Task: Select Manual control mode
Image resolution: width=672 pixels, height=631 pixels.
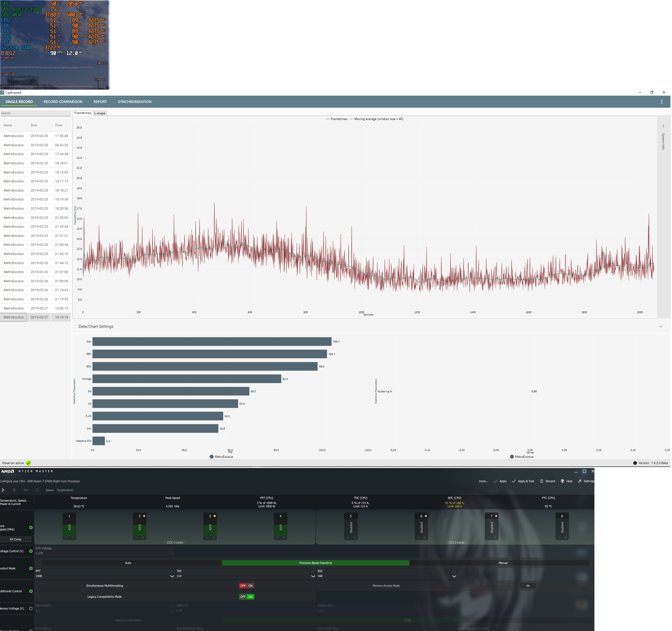Action: [503, 563]
